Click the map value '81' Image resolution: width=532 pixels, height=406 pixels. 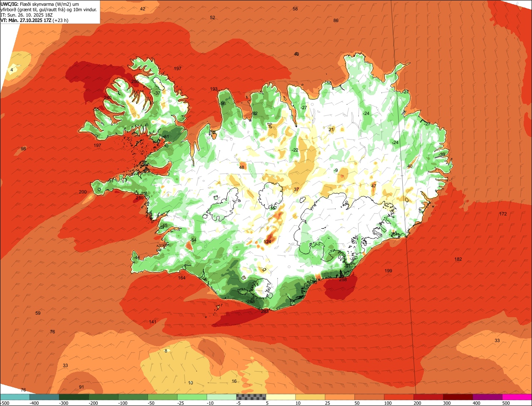167,137
